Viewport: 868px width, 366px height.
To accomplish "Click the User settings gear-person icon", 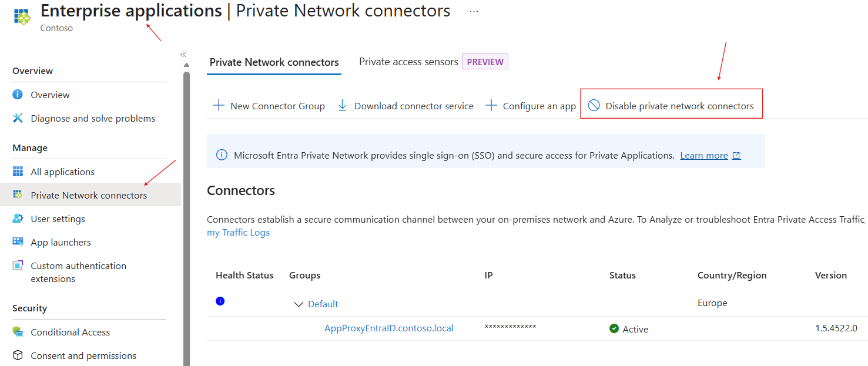I will [x=18, y=219].
